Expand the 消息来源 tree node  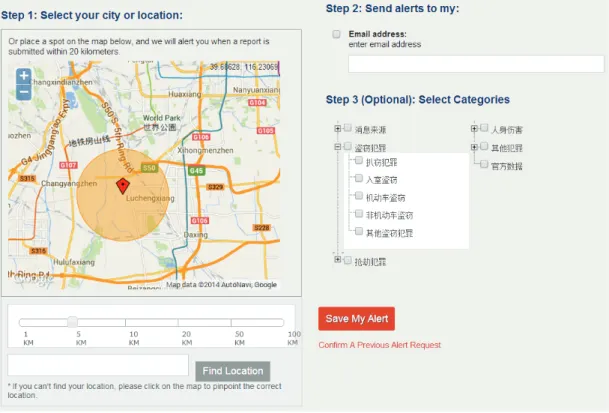(338, 128)
